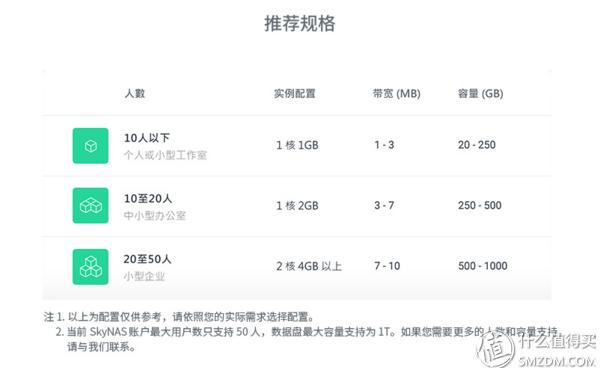Viewport: 600px width, 373px height.
Task: Click the 1 - 3 bandwidth value
Action: point(384,145)
